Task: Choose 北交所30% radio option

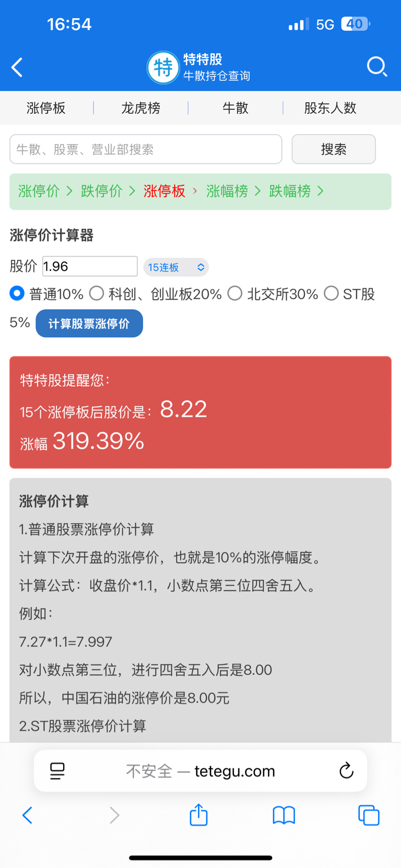Action: pos(235,294)
